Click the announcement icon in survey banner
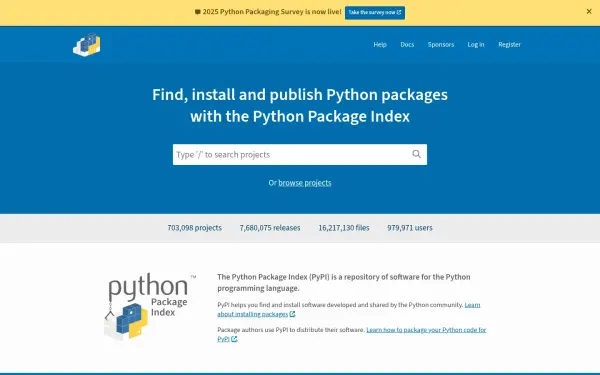Viewport: 600px width, 375px height. point(197,12)
